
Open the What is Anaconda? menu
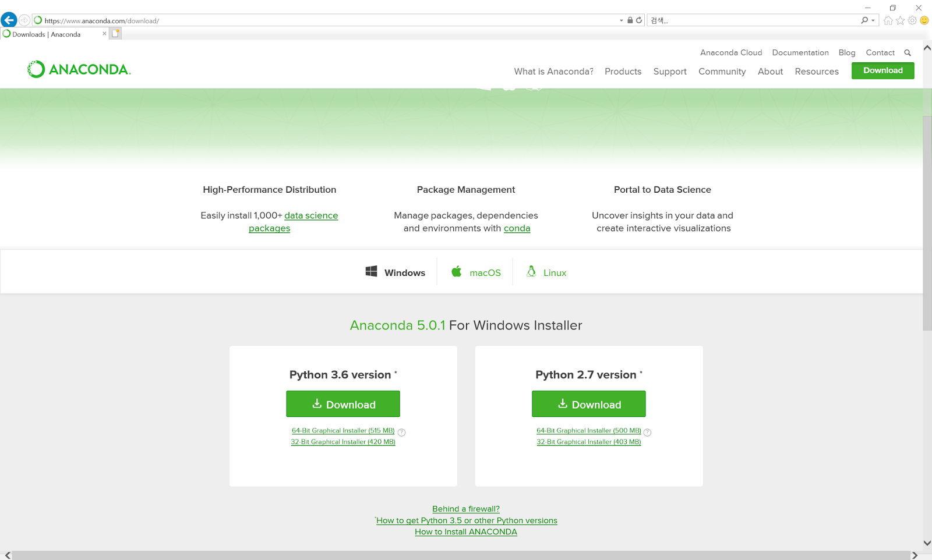tap(553, 72)
